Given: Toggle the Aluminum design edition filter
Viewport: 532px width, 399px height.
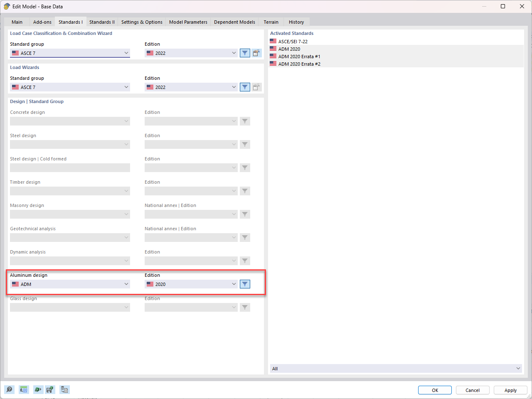Looking at the screenshot, I should (245, 284).
